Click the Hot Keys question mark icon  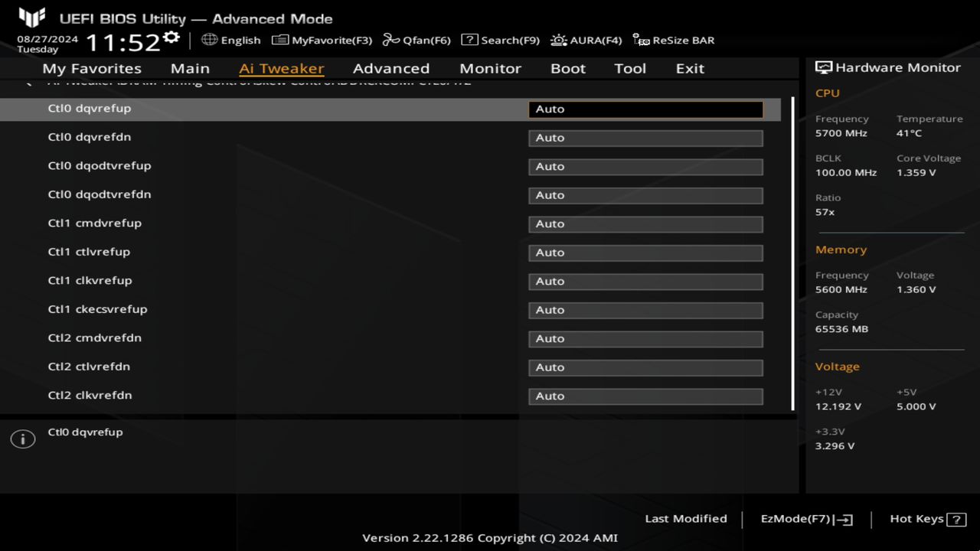[956, 520]
